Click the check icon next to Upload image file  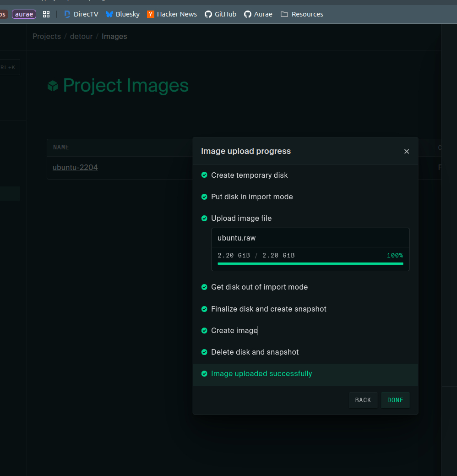[204, 218]
